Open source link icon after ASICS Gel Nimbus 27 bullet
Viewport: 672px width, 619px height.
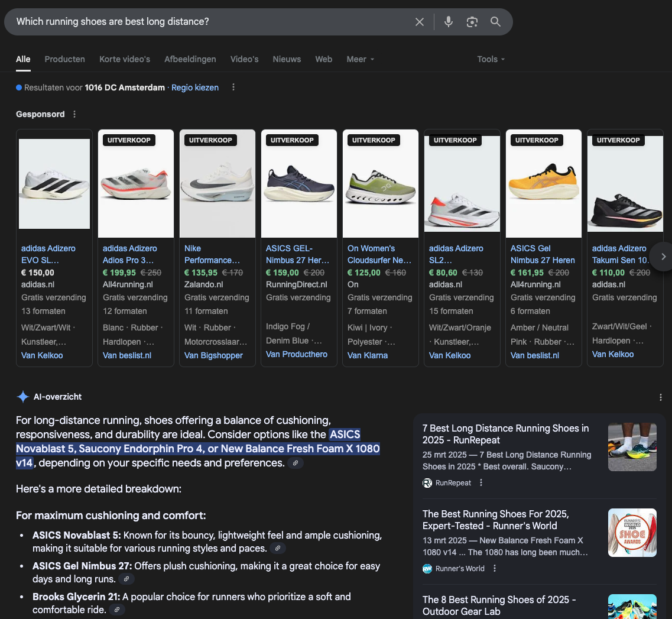pyautogui.click(x=126, y=579)
